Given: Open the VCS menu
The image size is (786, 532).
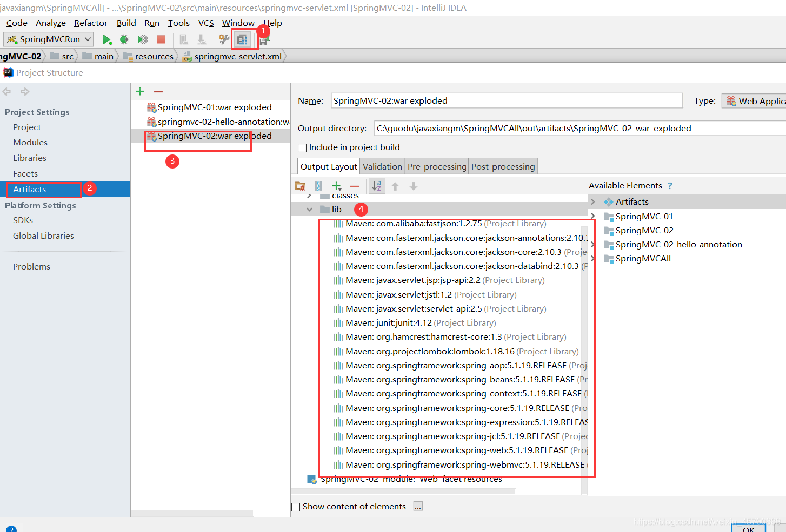Looking at the screenshot, I should point(206,23).
